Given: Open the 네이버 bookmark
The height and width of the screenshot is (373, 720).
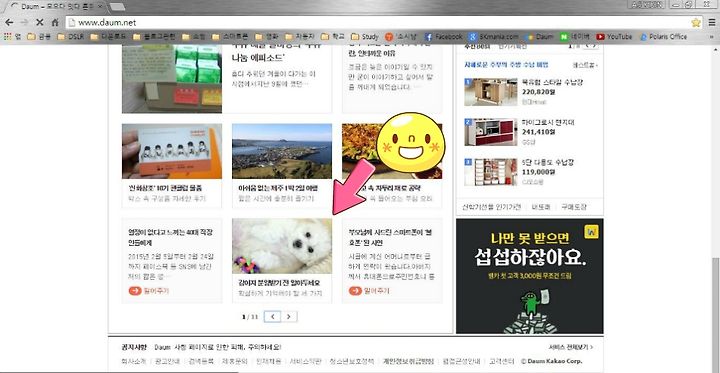Looking at the screenshot, I should [575, 37].
